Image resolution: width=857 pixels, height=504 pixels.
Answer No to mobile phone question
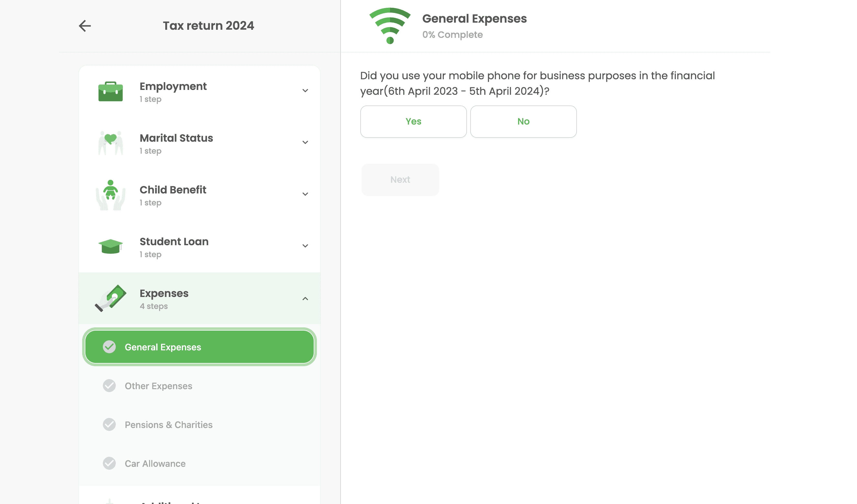pyautogui.click(x=523, y=121)
